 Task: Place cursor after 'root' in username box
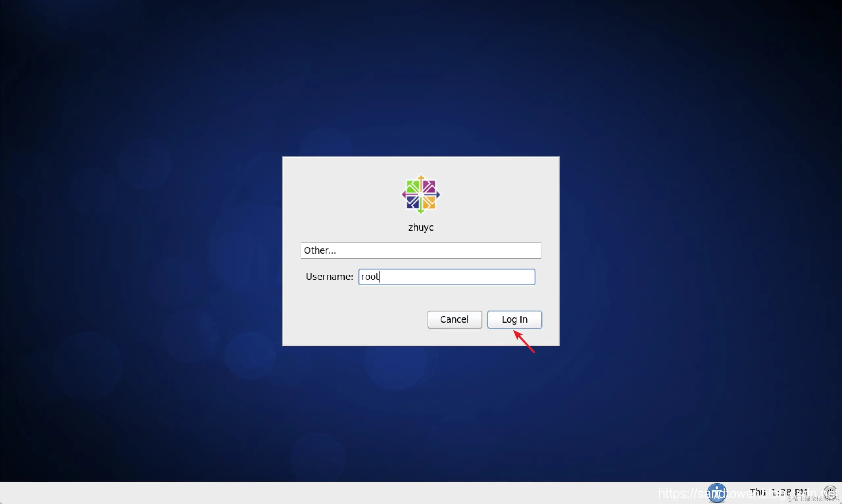(380, 277)
